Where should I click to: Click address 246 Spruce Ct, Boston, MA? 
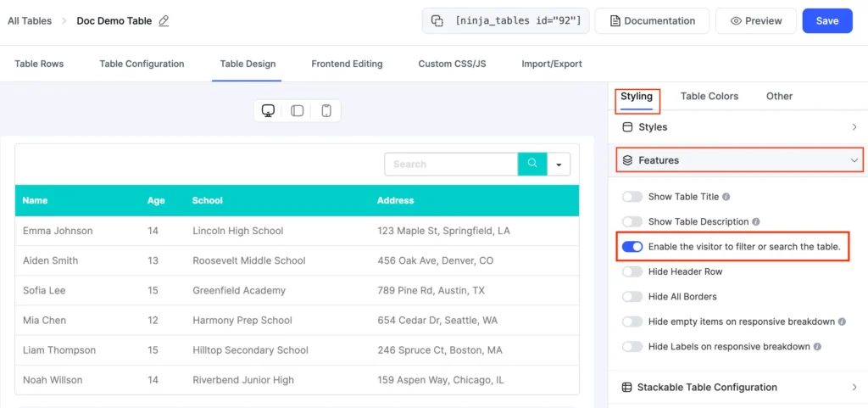click(x=440, y=349)
